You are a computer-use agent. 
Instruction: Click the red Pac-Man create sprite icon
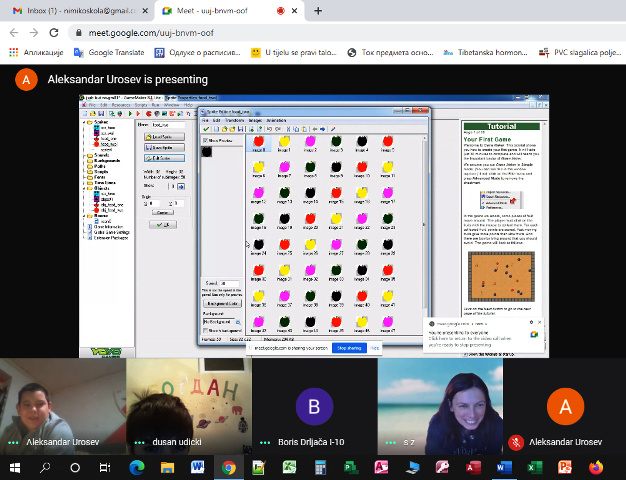point(149,114)
